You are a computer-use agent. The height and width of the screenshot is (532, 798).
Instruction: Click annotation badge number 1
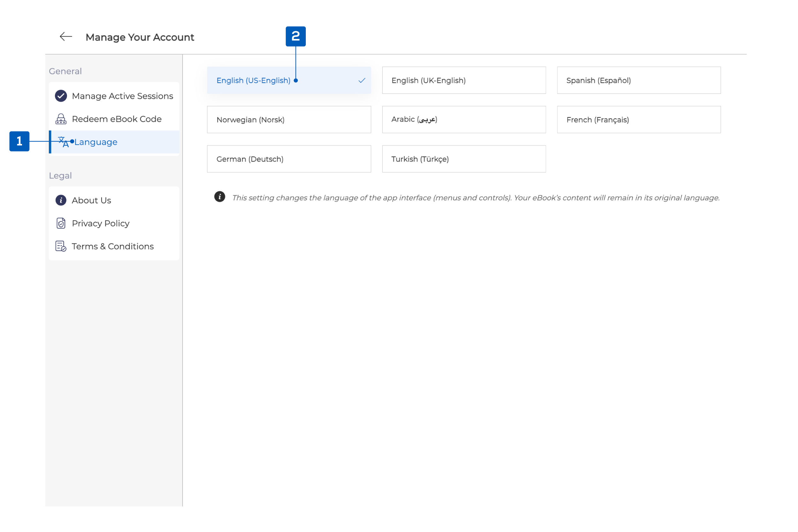tap(19, 141)
